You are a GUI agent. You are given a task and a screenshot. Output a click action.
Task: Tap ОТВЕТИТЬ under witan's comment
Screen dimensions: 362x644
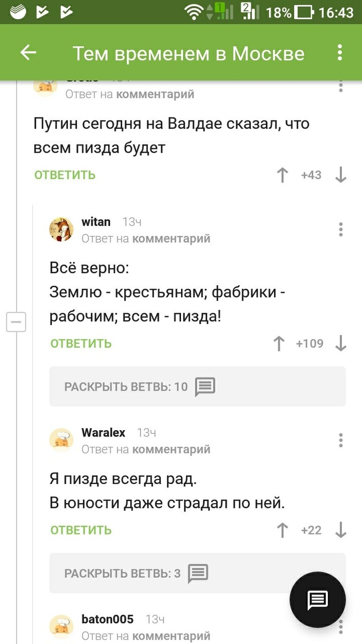pyautogui.click(x=81, y=343)
